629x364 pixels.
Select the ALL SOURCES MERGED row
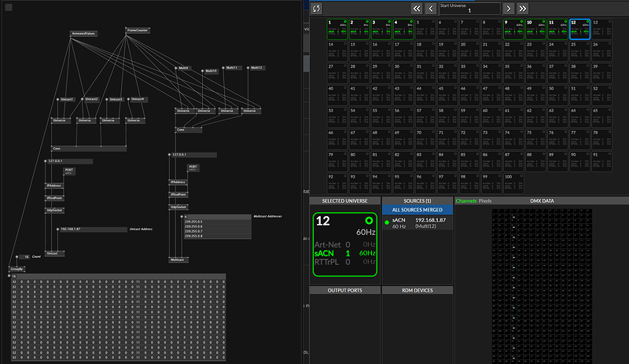pyautogui.click(x=417, y=209)
